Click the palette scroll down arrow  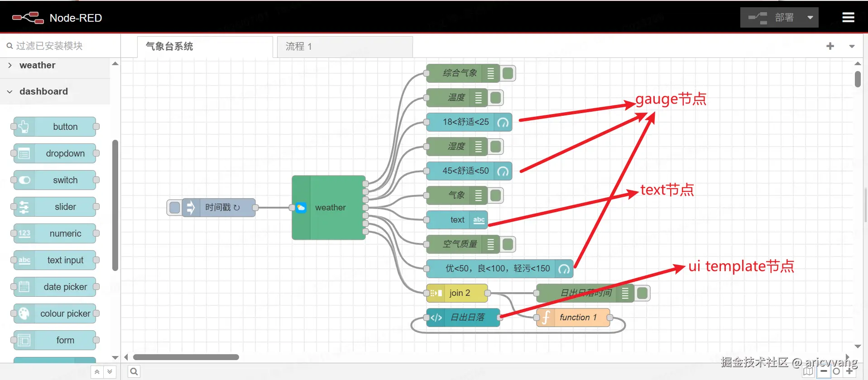click(115, 357)
